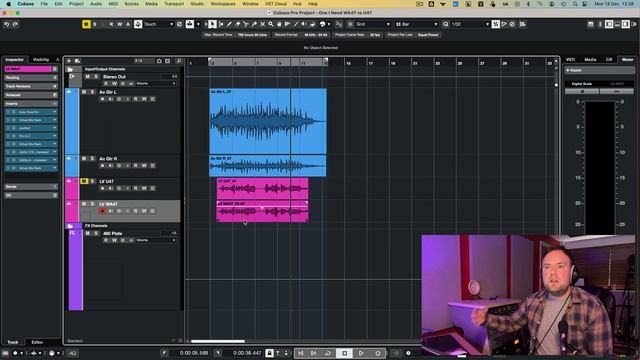Switch to the Media tab

(590, 60)
